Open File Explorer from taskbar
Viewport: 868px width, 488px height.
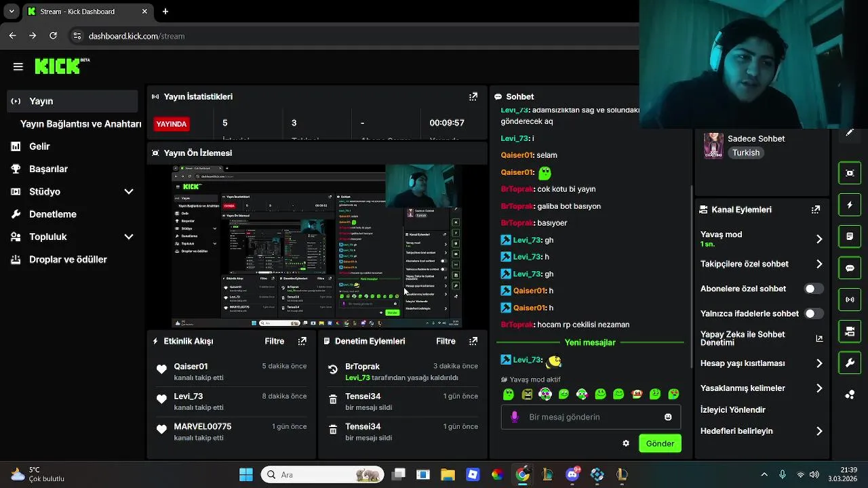pos(448,474)
